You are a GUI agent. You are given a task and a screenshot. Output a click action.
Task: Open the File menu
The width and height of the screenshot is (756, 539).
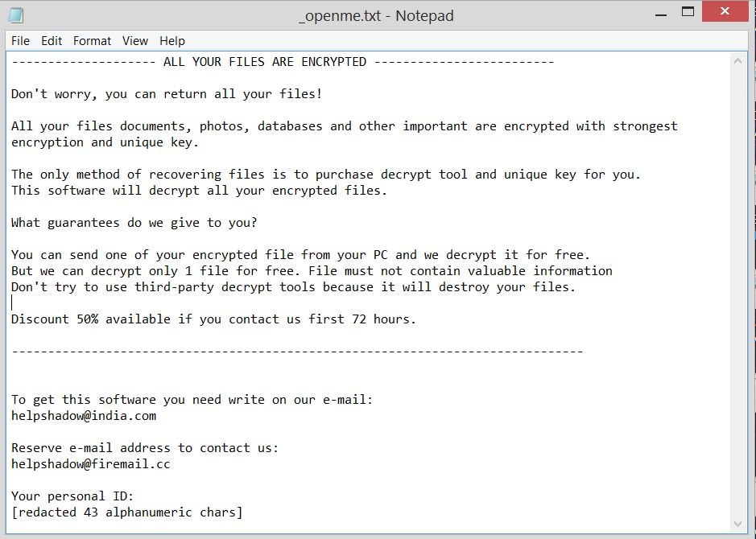coord(20,40)
